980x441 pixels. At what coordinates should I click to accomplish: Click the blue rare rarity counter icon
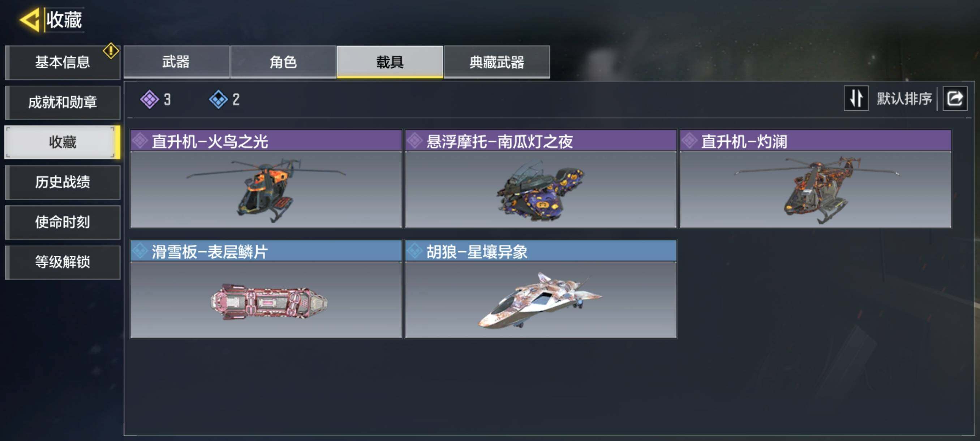[x=218, y=99]
